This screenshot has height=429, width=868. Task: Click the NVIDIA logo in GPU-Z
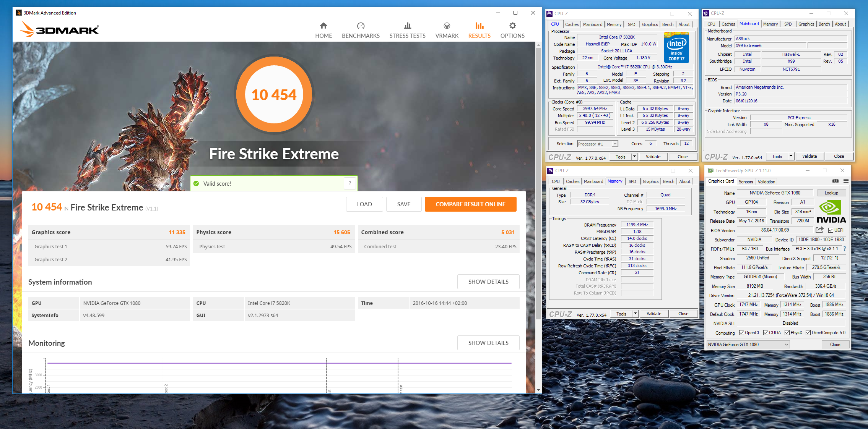(831, 212)
